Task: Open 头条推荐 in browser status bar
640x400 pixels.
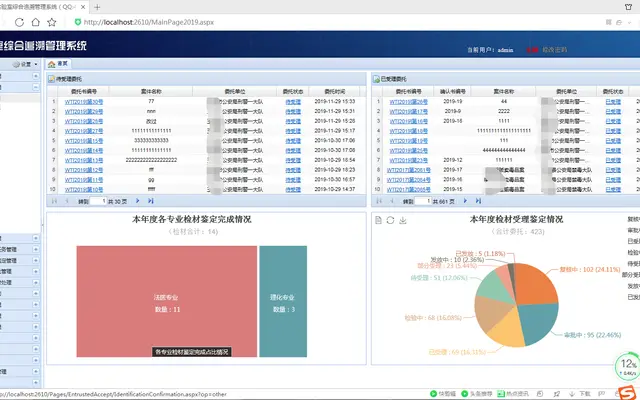Action: (x=476, y=394)
